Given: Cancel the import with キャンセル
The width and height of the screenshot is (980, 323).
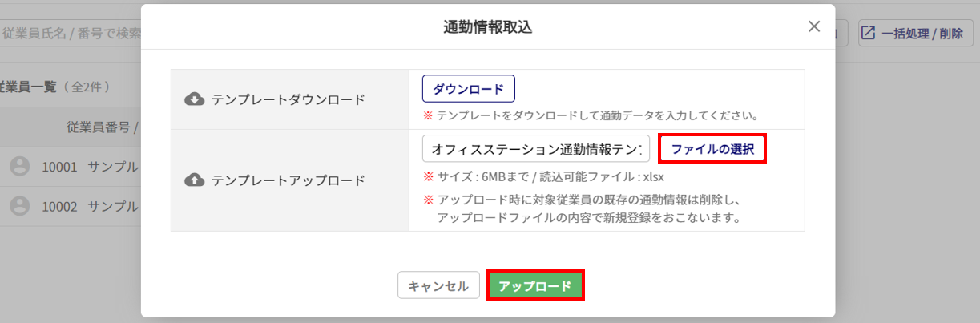Looking at the screenshot, I should click(438, 285).
